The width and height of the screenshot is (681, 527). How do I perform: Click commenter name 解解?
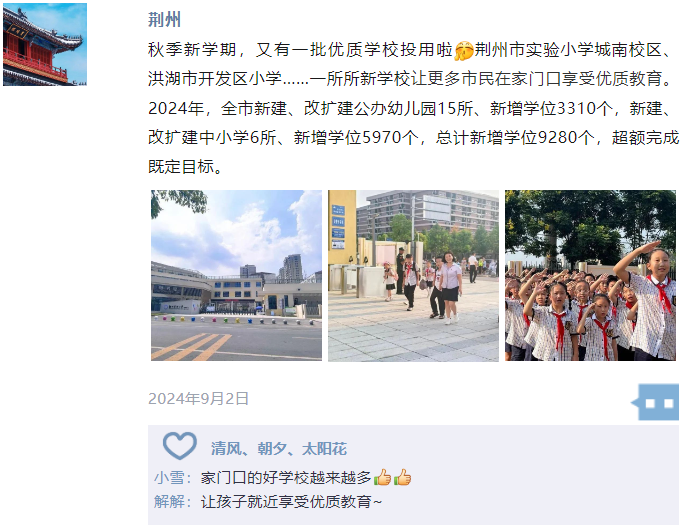click(169, 501)
